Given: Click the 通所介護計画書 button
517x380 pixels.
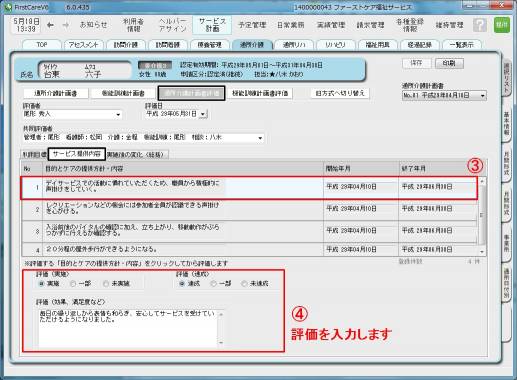Looking at the screenshot, I should tap(56, 93).
